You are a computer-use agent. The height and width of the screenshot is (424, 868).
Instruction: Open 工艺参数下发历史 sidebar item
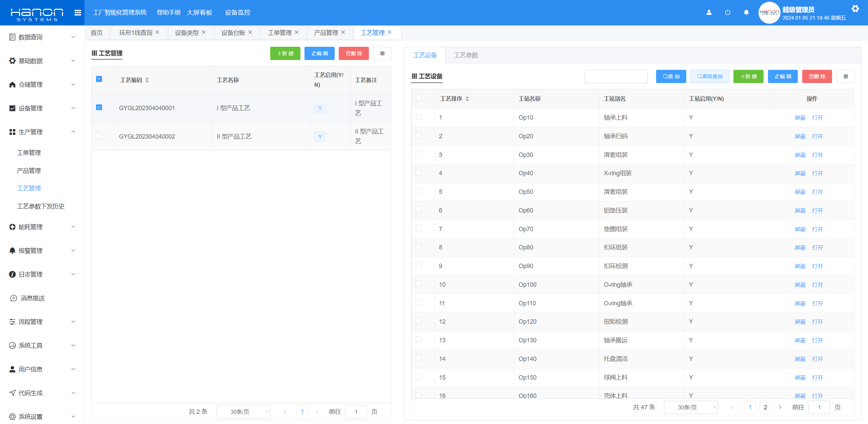tap(41, 206)
